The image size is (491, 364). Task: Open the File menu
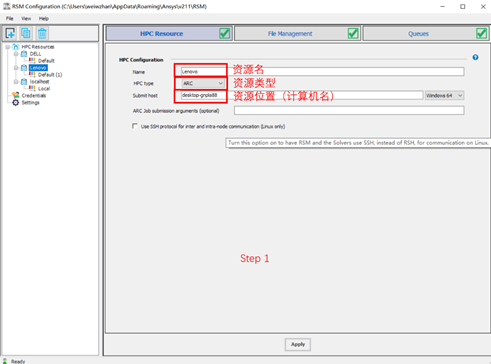tap(10, 18)
